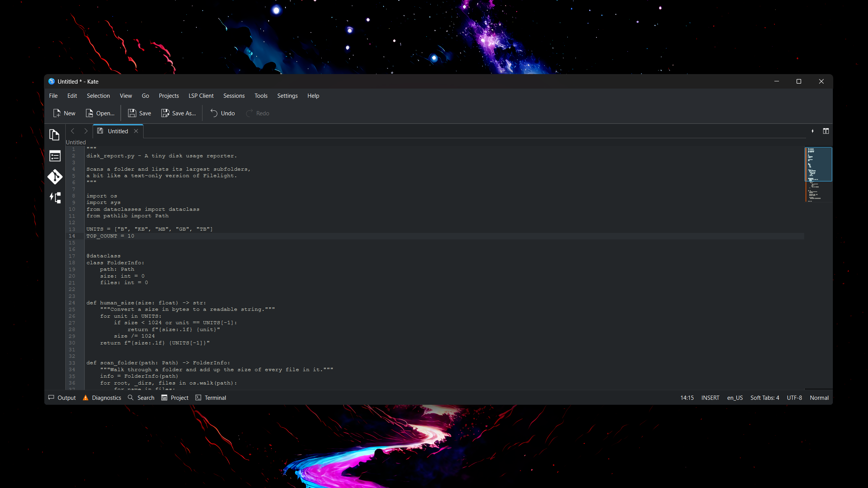Screen dimensions: 868x488
Task: Undo the last edit
Action: point(222,113)
